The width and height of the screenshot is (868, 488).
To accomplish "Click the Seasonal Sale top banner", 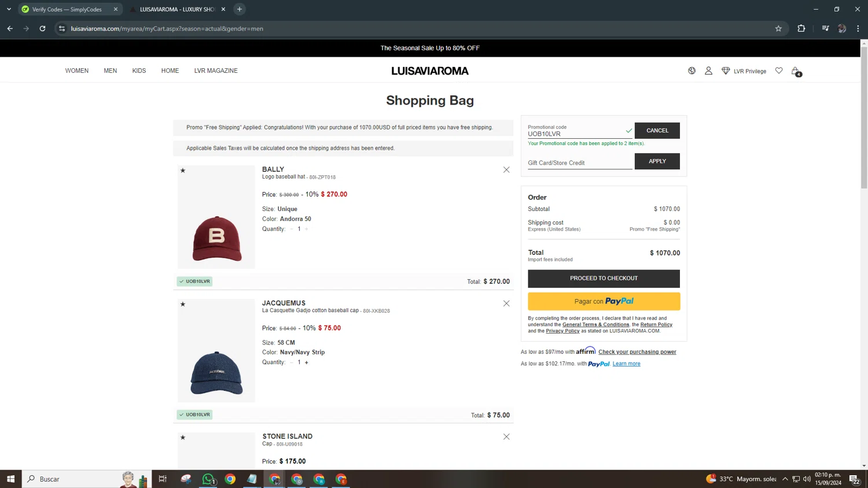I will pyautogui.click(x=430, y=48).
